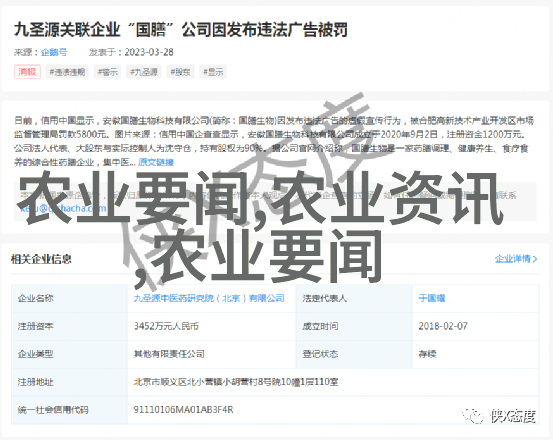Image resolution: width=553 pixels, height=440 pixels.
Task: Select the 统一社会信用代码 label cell
Action: [x=69, y=410]
